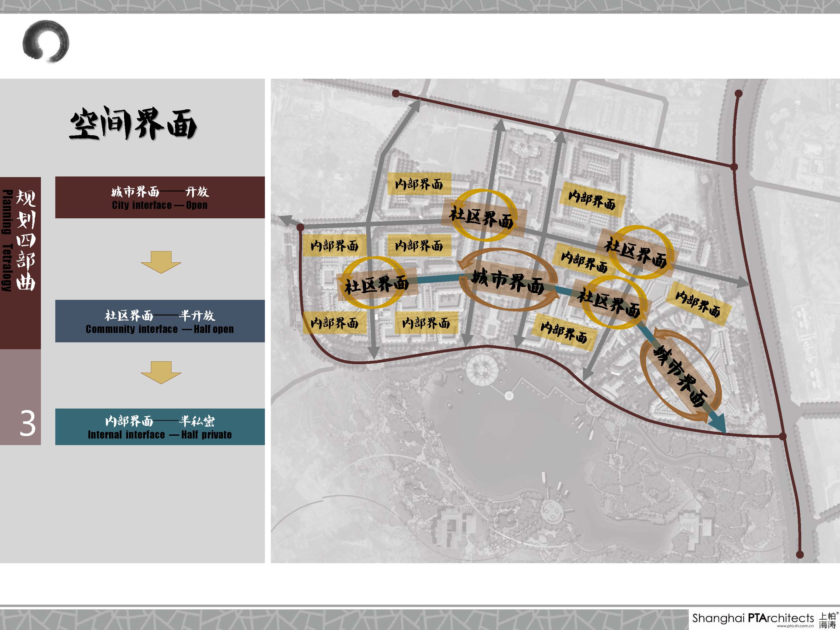Click the lotus-shaped plaza beside the lake

pyautogui.click(x=482, y=369)
